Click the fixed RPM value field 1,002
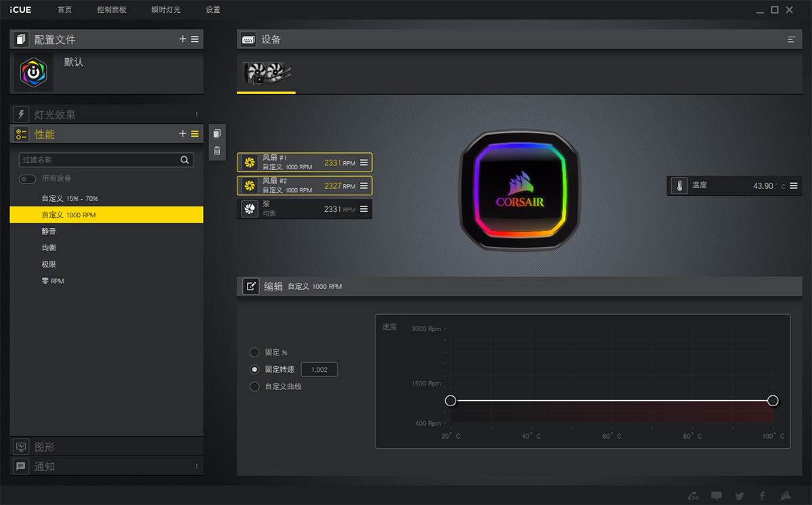Viewport: 812px width, 505px height. pos(319,370)
